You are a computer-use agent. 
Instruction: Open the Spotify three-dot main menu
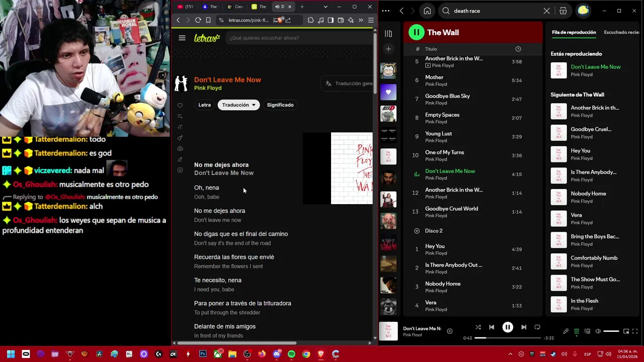[386, 11]
